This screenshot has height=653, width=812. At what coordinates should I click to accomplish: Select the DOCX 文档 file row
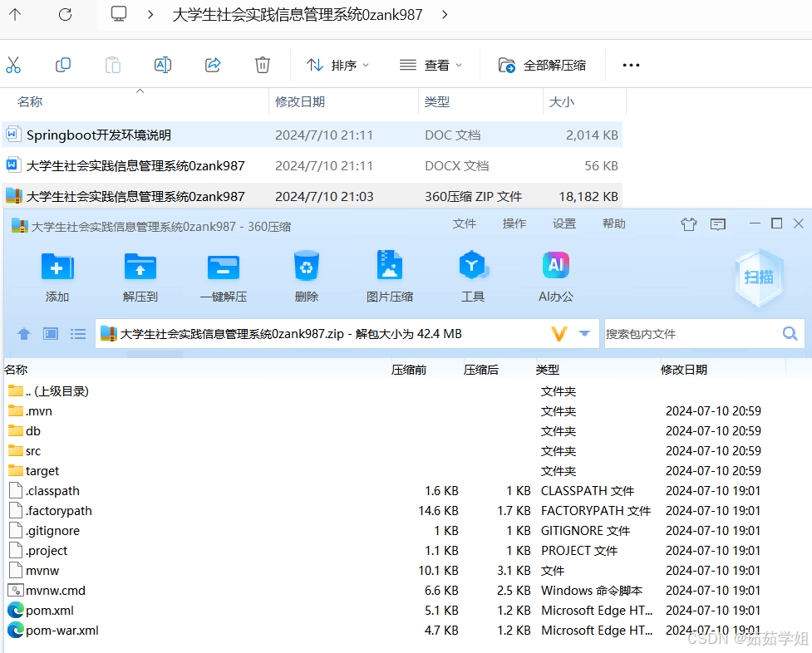point(312,165)
